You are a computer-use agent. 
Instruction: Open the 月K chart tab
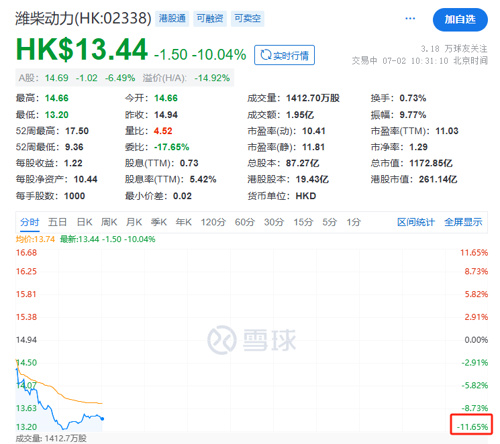pos(134,222)
